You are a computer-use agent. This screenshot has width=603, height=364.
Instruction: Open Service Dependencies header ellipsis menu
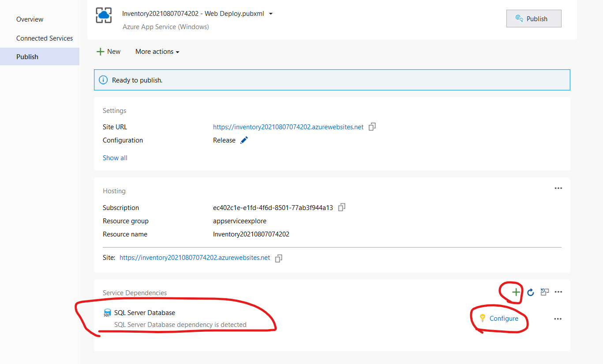coord(558,292)
